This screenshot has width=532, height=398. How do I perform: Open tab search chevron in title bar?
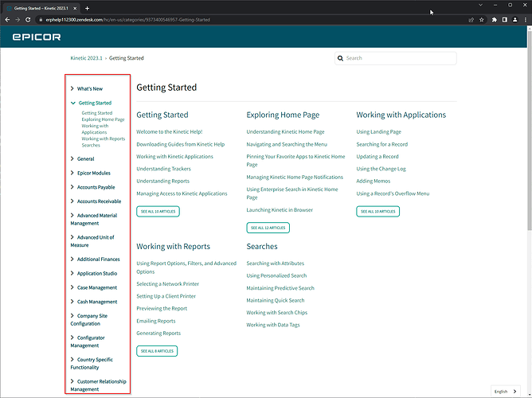point(480,5)
